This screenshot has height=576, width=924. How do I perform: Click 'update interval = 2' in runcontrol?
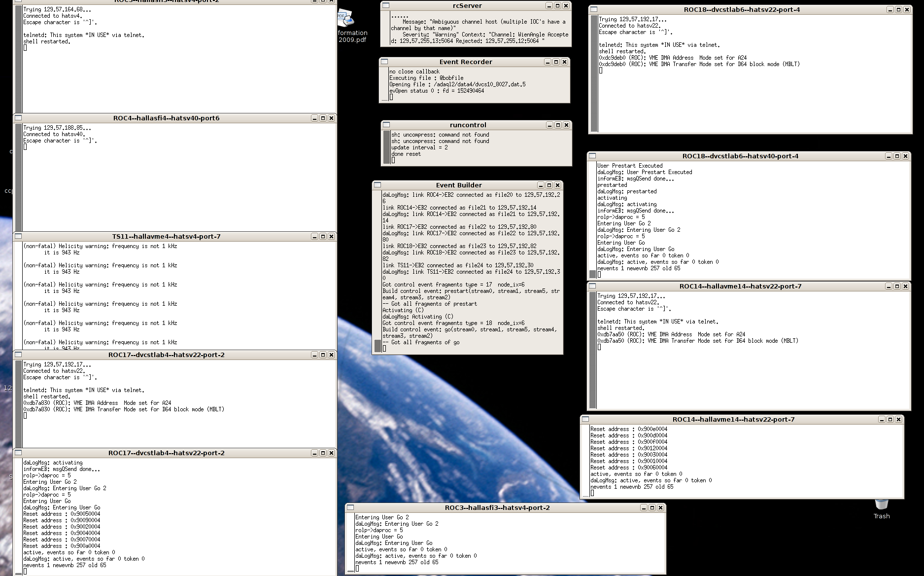pyautogui.click(x=419, y=147)
